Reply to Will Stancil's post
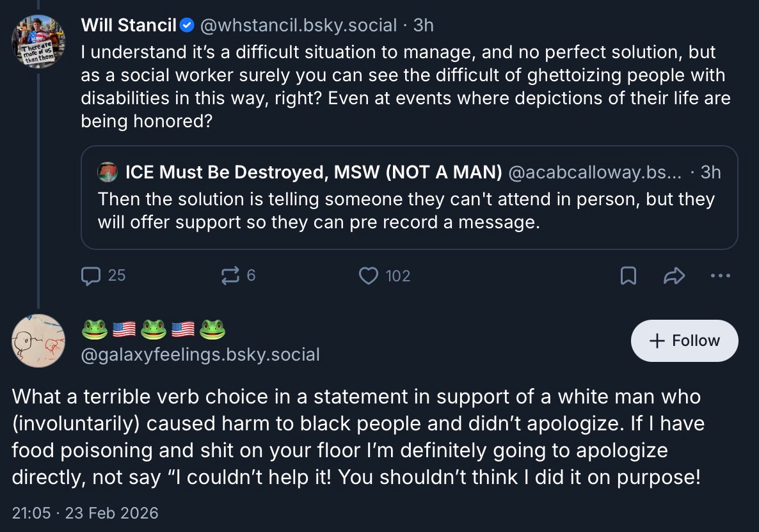This screenshot has width=759, height=532. [x=92, y=276]
